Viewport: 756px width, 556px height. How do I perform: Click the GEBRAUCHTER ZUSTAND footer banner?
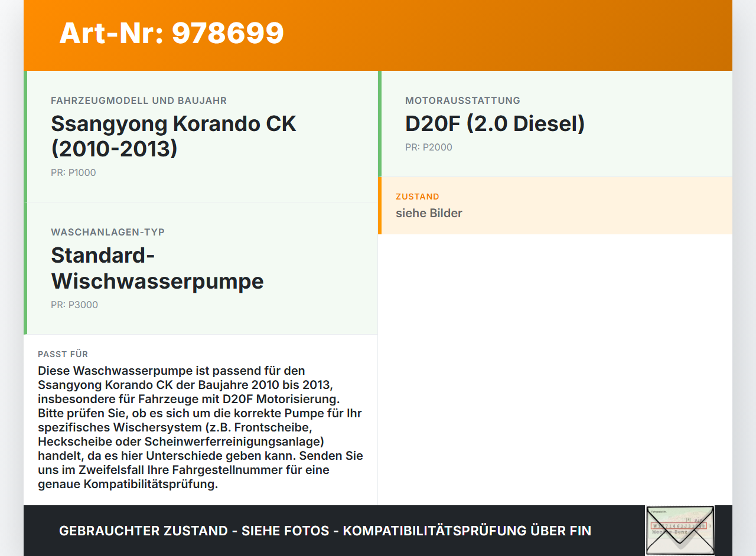(325, 531)
